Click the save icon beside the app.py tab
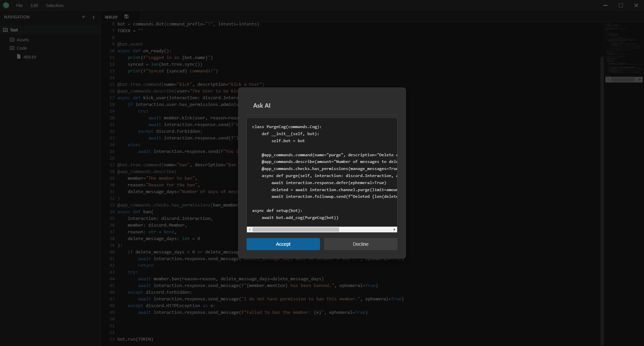 (x=126, y=16)
